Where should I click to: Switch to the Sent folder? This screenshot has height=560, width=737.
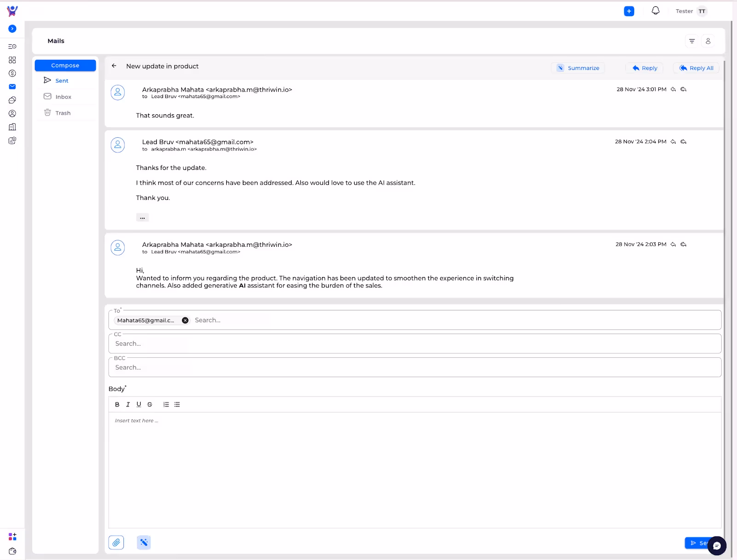tap(62, 81)
